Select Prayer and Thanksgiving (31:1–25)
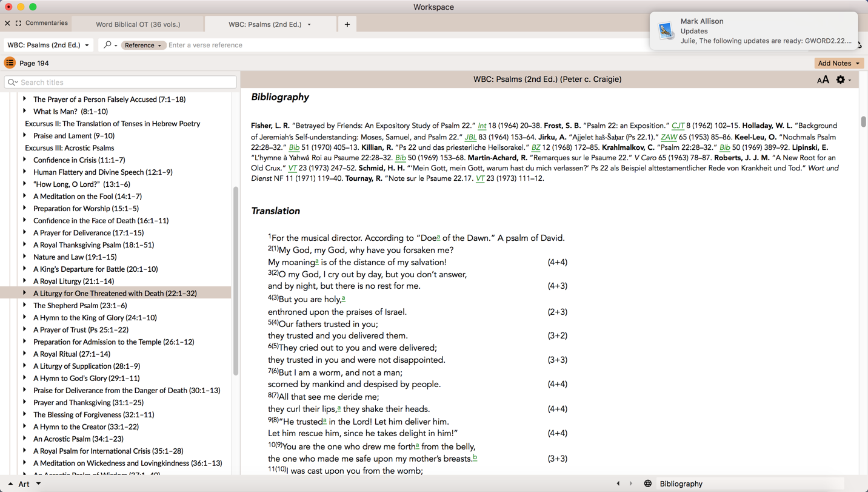868x492 pixels. 88,402
